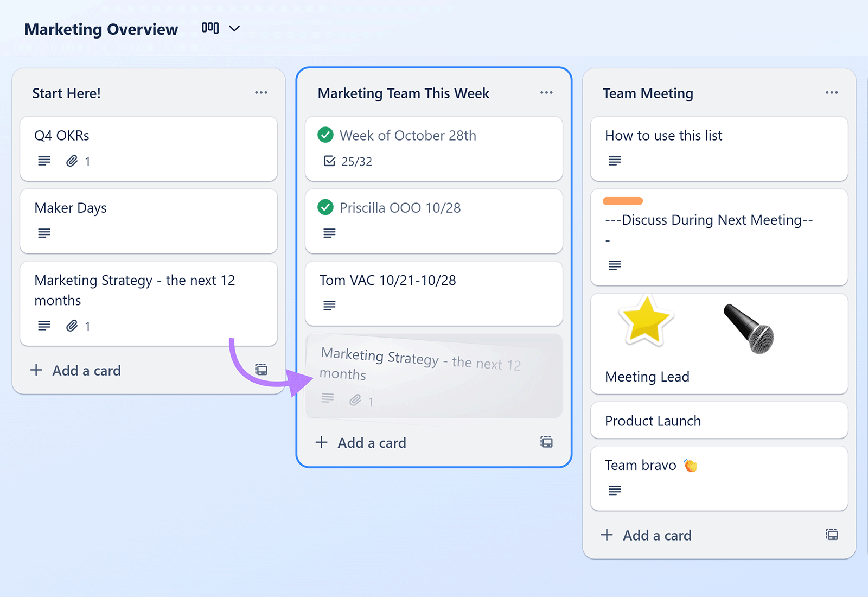This screenshot has width=868, height=597.
Task: Open Team Meeting list actions menu
Action: [832, 93]
